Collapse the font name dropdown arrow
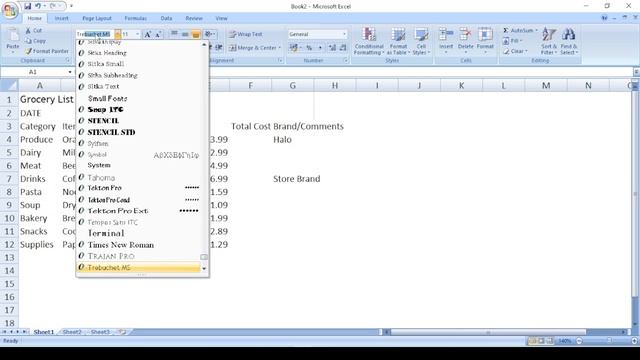The width and height of the screenshot is (640, 360). point(118,34)
